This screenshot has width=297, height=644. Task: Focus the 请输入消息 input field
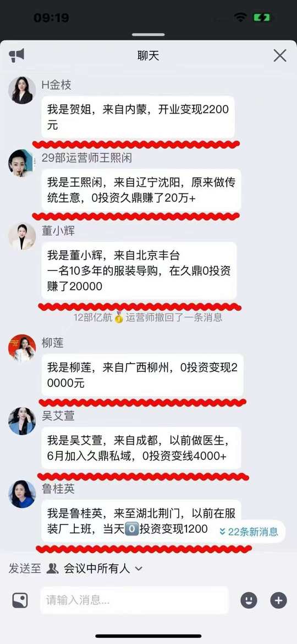coord(134,600)
